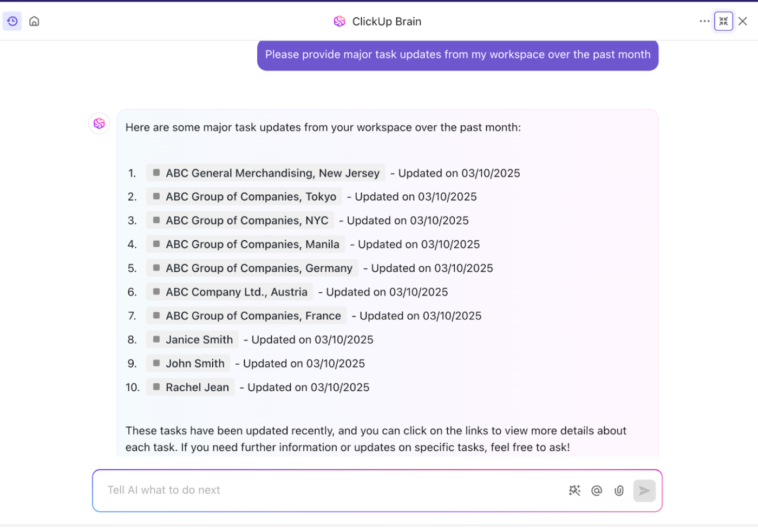758x532 pixels.
Task: Open ABC Group of Companies, Manila task
Action: coord(252,245)
